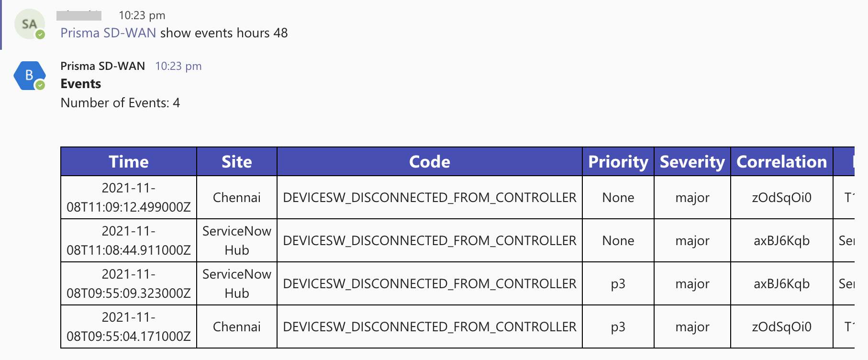The width and height of the screenshot is (868, 360).
Task: Click the p3 priority in last row
Action: (618, 327)
